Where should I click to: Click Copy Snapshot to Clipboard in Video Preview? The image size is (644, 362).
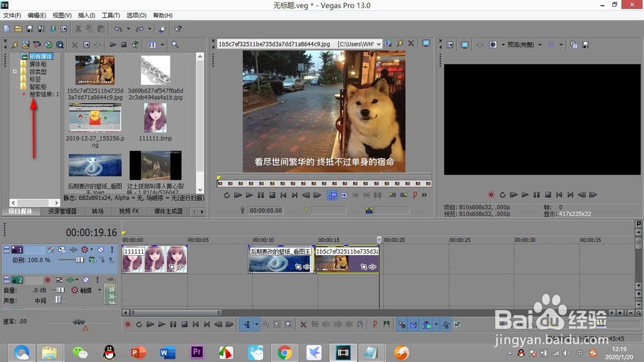tap(574, 44)
